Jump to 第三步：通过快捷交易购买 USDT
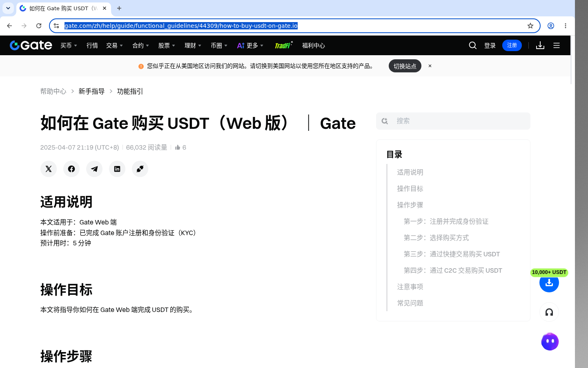The width and height of the screenshot is (588, 368). click(x=452, y=254)
